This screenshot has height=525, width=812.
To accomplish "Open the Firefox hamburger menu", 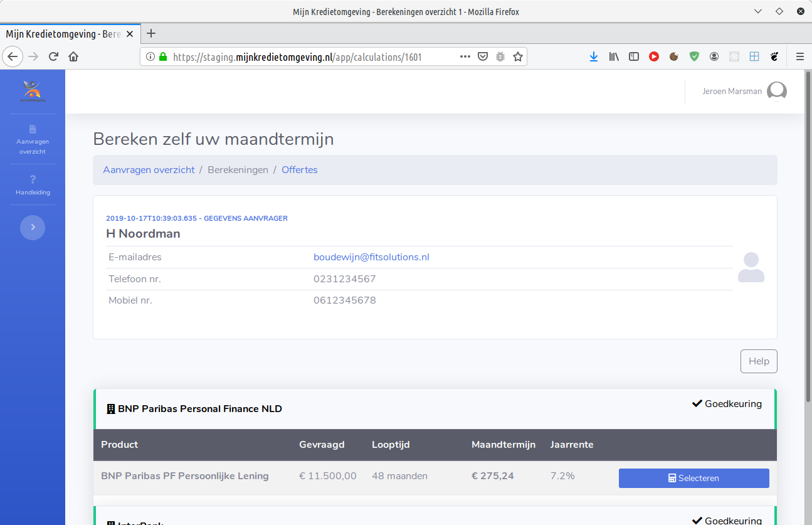I will [x=799, y=56].
